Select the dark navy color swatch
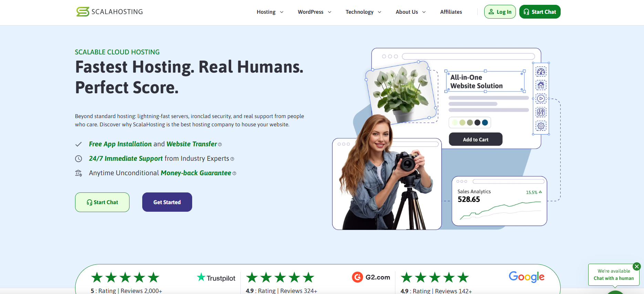 [x=477, y=123]
